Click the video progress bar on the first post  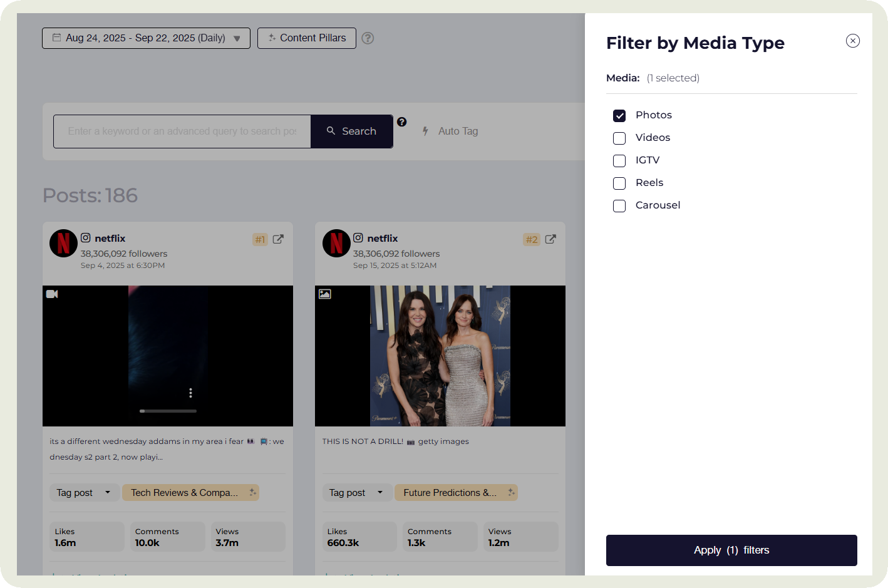click(x=168, y=411)
